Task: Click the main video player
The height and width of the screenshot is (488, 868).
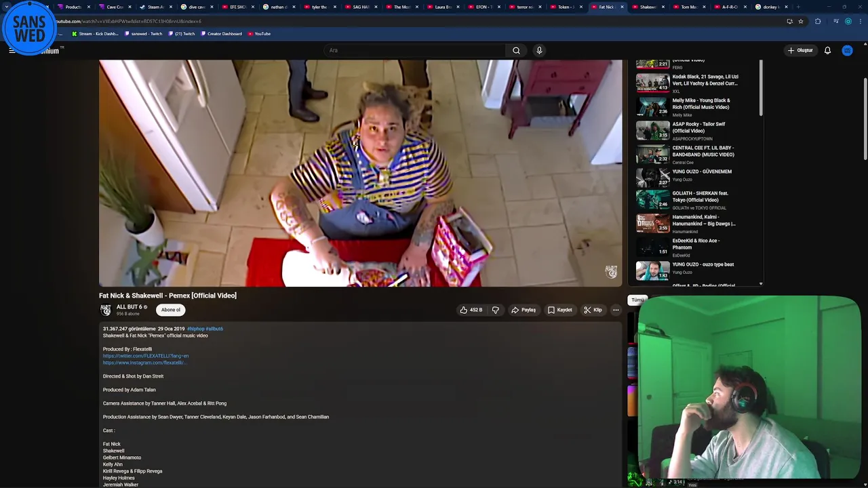Action: click(x=360, y=173)
